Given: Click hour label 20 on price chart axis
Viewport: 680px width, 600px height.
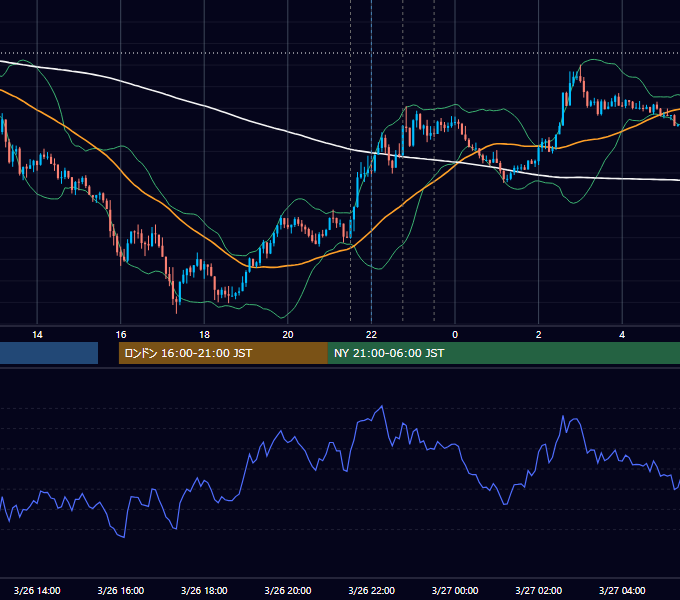Looking at the screenshot, I should point(288,335).
